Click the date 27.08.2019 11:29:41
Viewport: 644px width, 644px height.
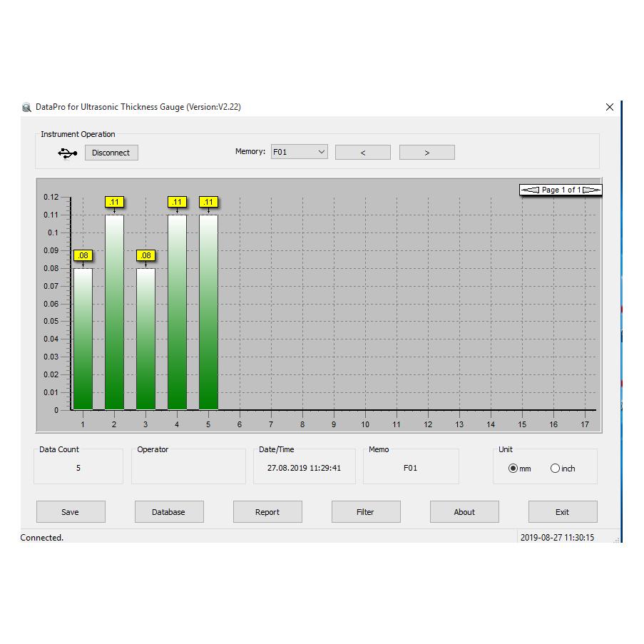(x=304, y=468)
